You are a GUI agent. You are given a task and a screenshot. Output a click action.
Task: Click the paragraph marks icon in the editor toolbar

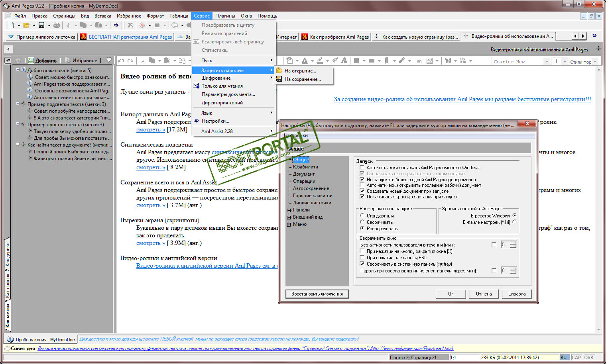[420, 61]
